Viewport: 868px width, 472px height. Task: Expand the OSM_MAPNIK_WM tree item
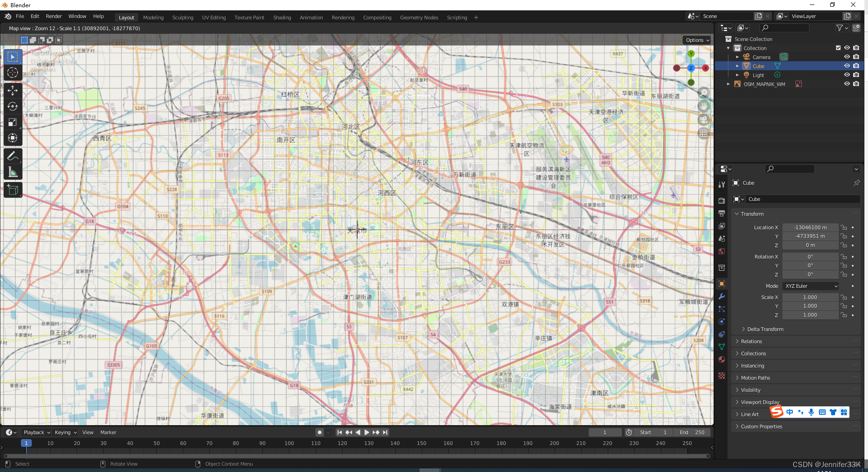pos(728,84)
